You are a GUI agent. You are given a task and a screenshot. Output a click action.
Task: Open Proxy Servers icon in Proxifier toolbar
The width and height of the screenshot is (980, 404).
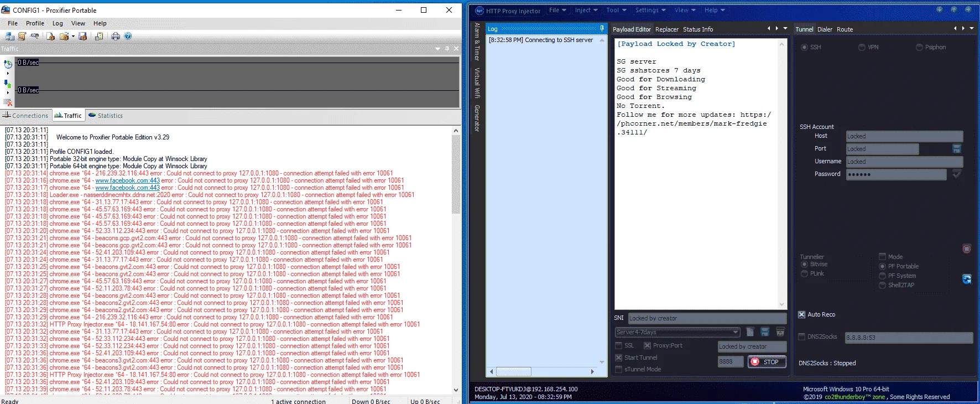pyautogui.click(x=10, y=36)
